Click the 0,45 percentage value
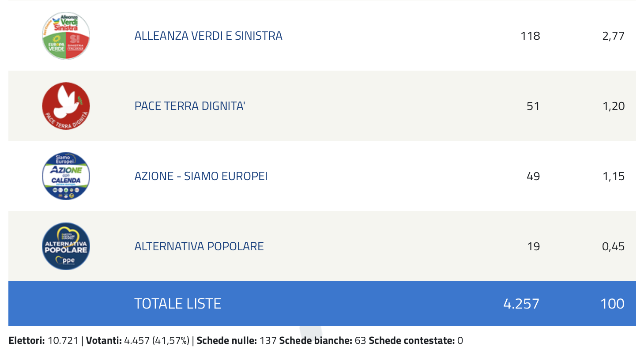 [x=613, y=246]
